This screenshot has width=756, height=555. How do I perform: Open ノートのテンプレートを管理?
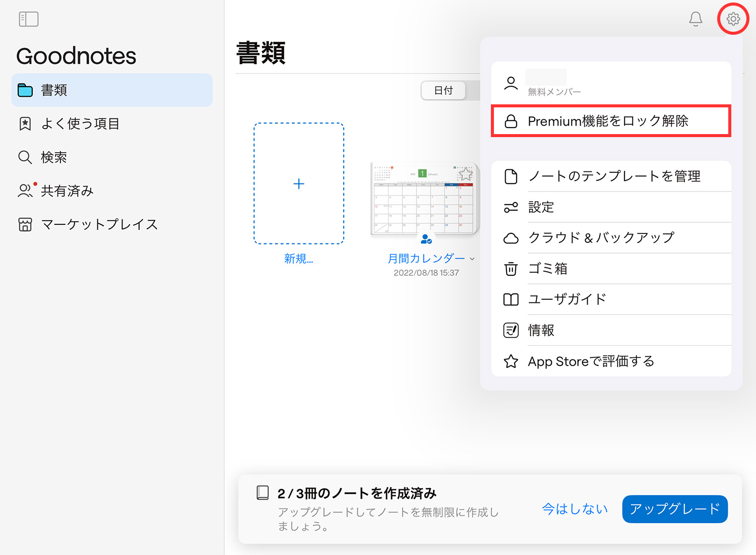click(x=611, y=176)
